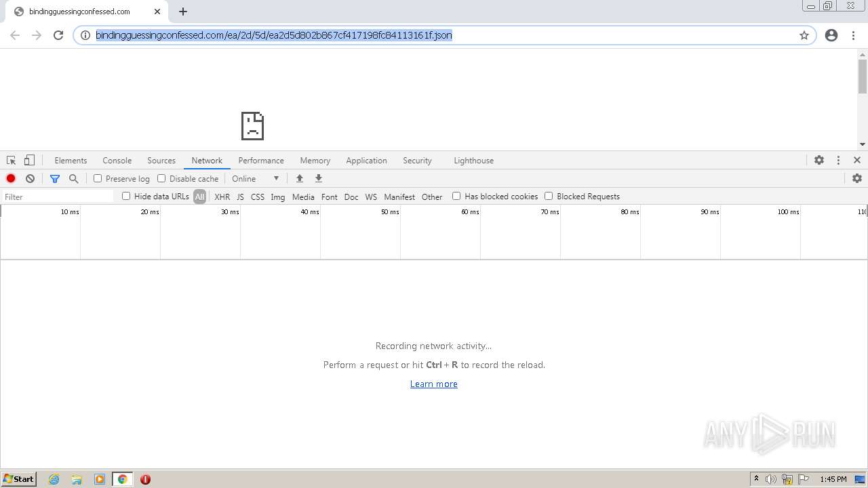Switch to Chrome from the taskbar
The width and height of the screenshot is (868, 488).
123,479
